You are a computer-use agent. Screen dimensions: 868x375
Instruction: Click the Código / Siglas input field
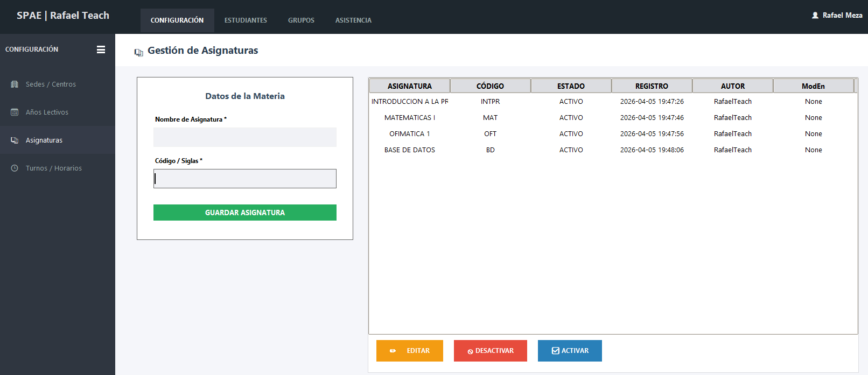[x=245, y=179]
